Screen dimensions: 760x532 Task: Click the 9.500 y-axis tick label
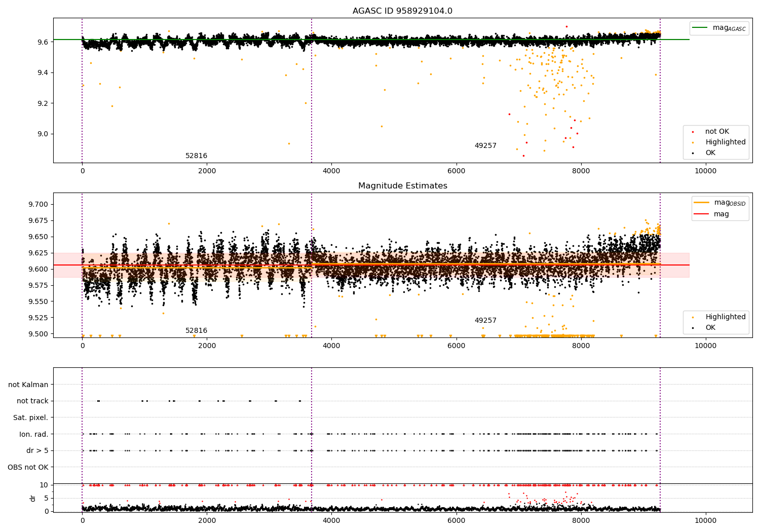[38, 334]
